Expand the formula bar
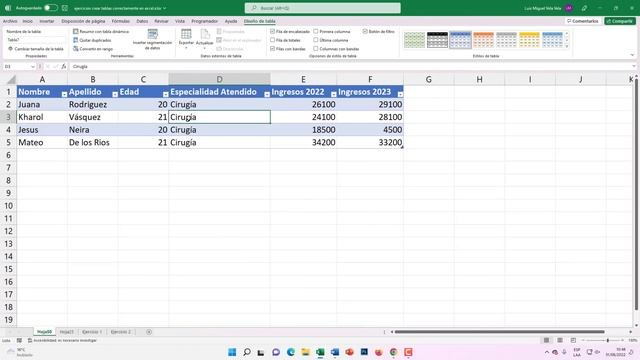The image size is (640, 360). [x=633, y=66]
